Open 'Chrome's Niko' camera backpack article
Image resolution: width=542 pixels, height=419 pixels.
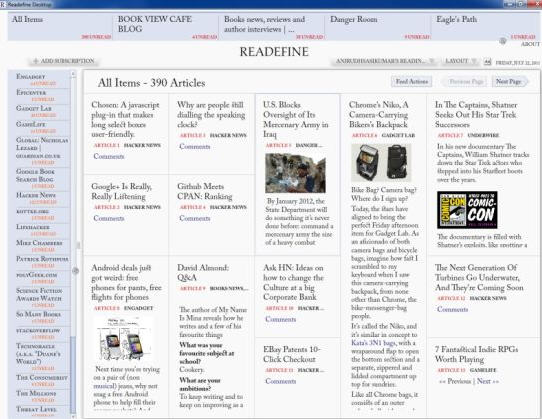coord(379,115)
